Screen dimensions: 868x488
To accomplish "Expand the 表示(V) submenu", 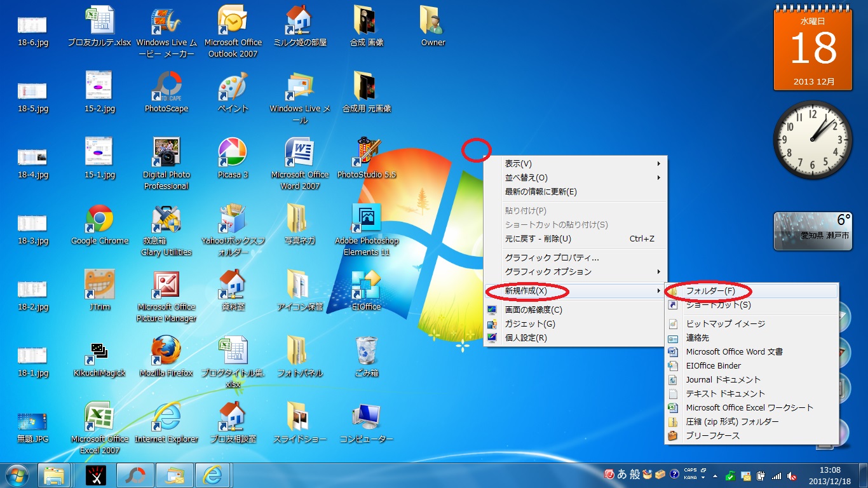I will (575, 164).
